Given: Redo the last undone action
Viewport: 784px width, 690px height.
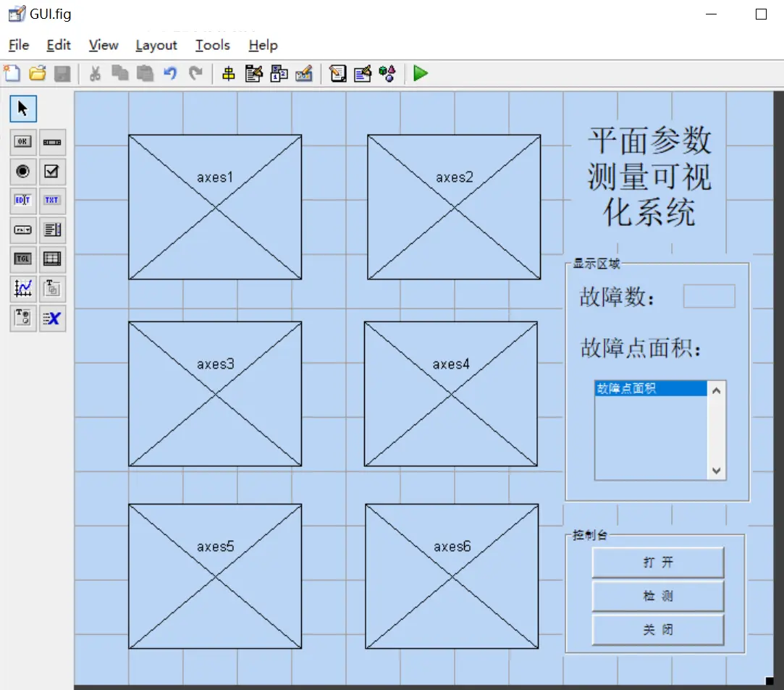Looking at the screenshot, I should [x=195, y=74].
